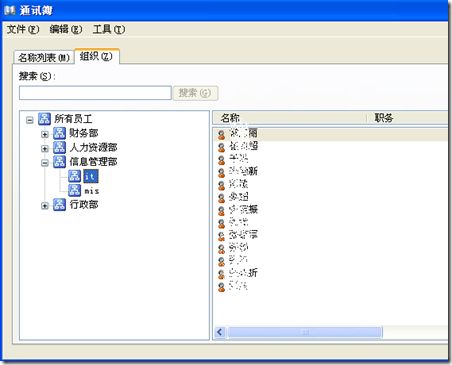
Task: Open the 工具(T) menu
Action: tap(109, 29)
